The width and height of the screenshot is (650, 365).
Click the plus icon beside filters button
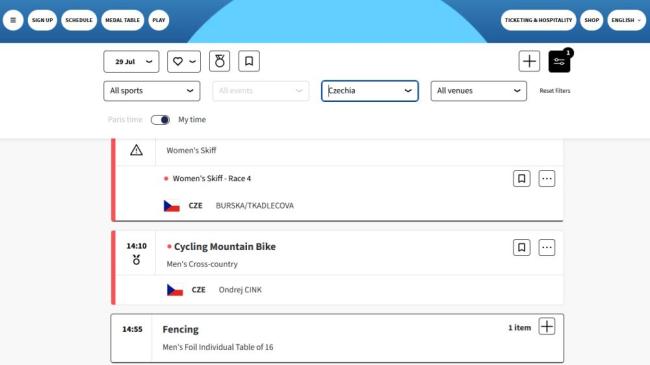click(x=529, y=61)
